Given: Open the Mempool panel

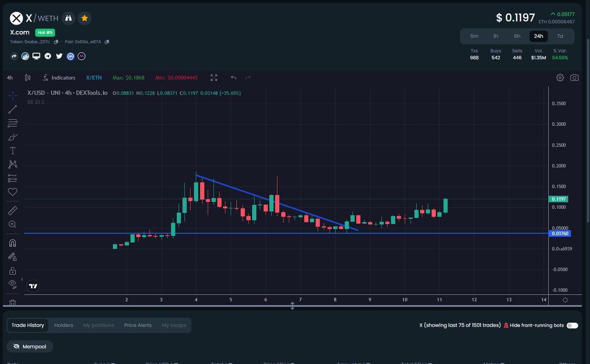Looking at the screenshot, I should pyautogui.click(x=29, y=346).
